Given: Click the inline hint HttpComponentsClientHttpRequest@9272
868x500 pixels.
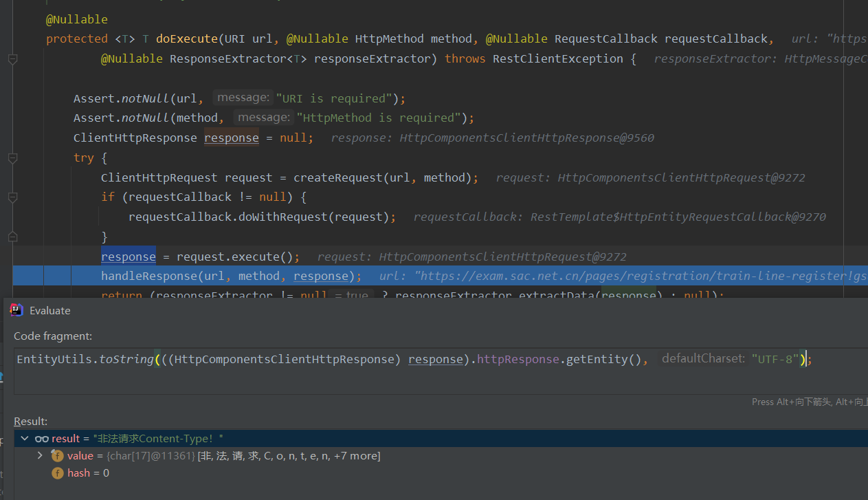Looking at the screenshot, I should (680, 177).
